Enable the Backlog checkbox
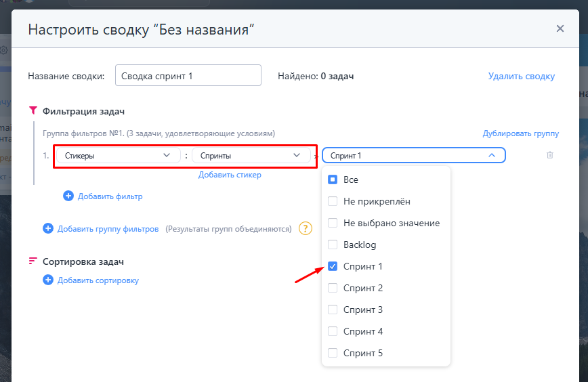 333,245
